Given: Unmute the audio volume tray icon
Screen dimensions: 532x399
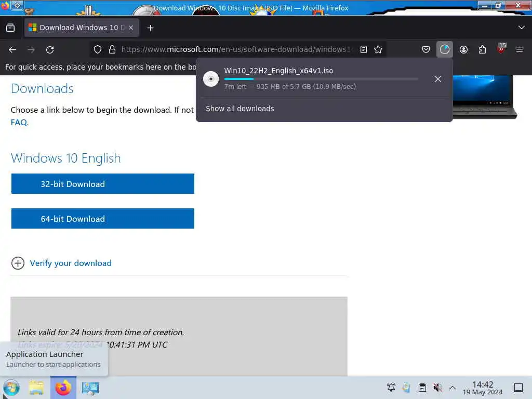Looking at the screenshot, I should [x=437, y=388].
